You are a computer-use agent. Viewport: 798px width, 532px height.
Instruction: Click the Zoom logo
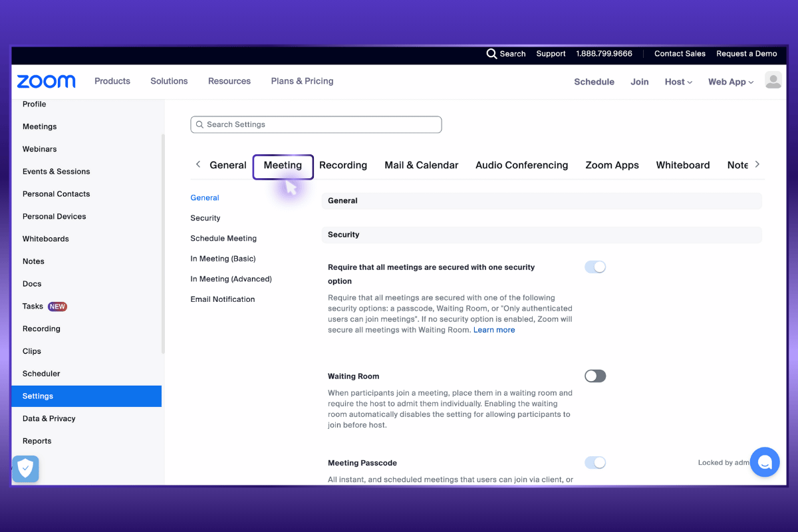coord(47,81)
